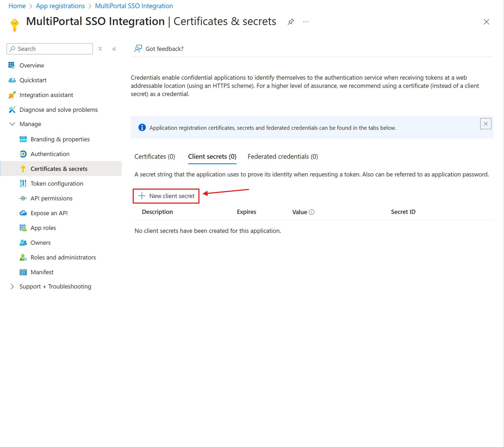Viewport: 504px width, 447px height.
Task: Open the more options ellipsis in header
Action: coord(306,22)
